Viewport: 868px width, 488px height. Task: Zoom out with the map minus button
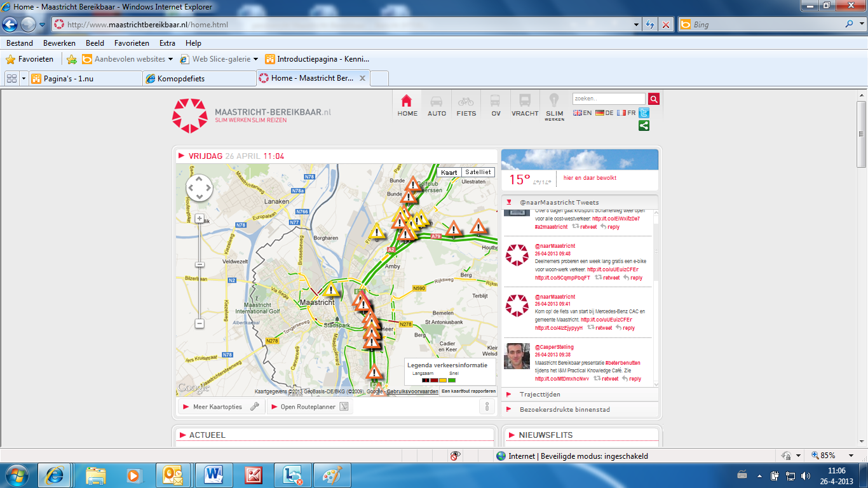pos(200,323)
